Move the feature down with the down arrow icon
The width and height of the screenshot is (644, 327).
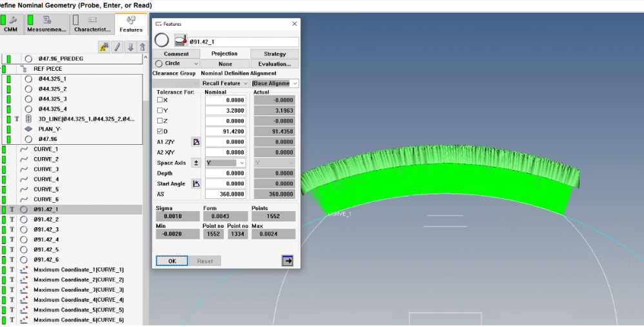[x=130, y=47]
